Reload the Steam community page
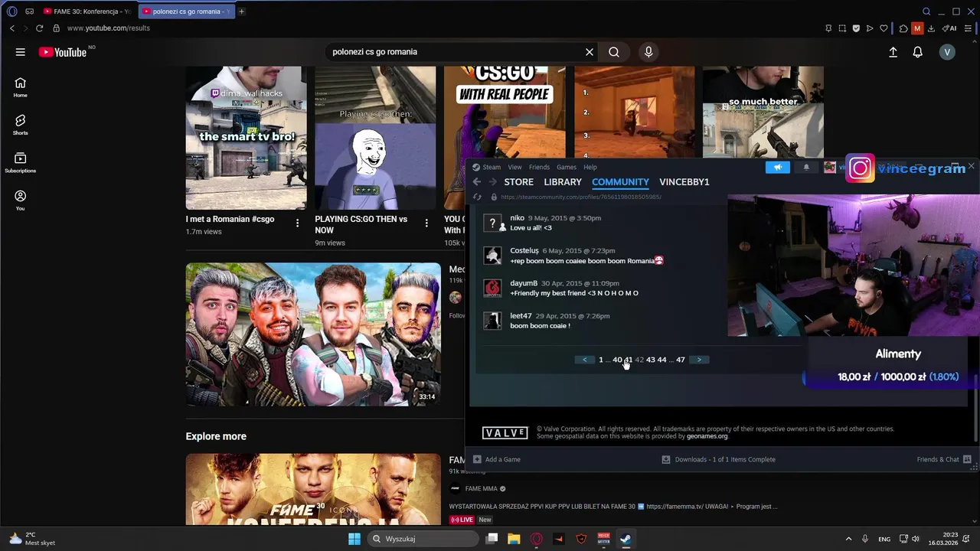 click(x=478, y=197)
